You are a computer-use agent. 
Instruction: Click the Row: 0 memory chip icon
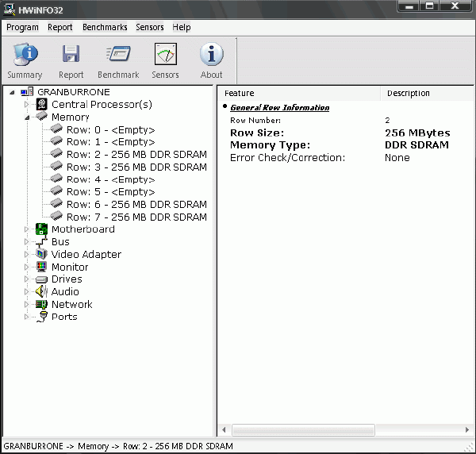pyautogui.click(x=56, y=129)
